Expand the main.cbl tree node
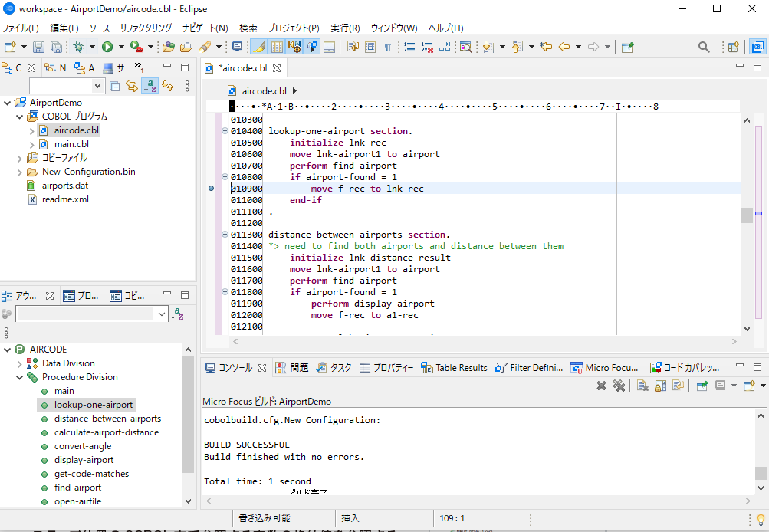The width and height of the screenshot is (769, 532). tap(32, 145)
